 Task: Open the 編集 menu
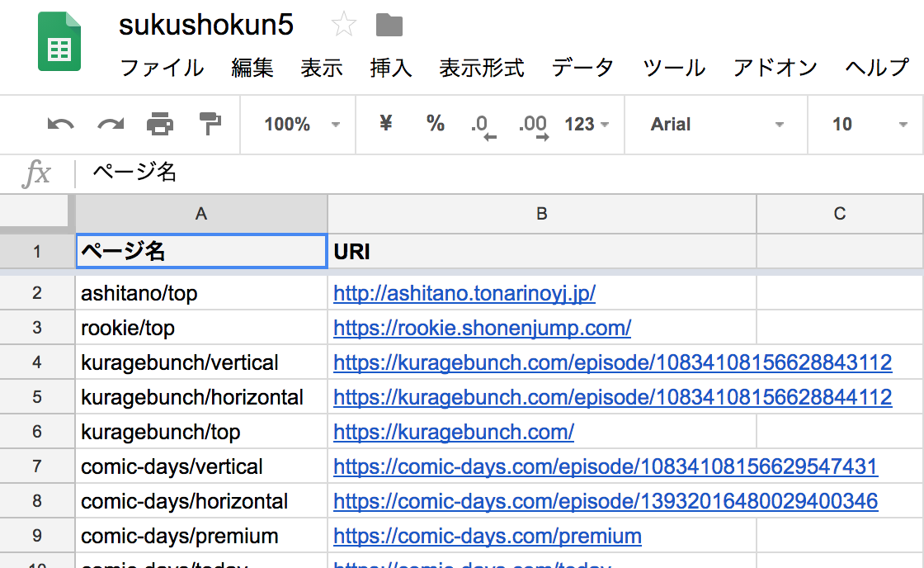click(252, 68)
